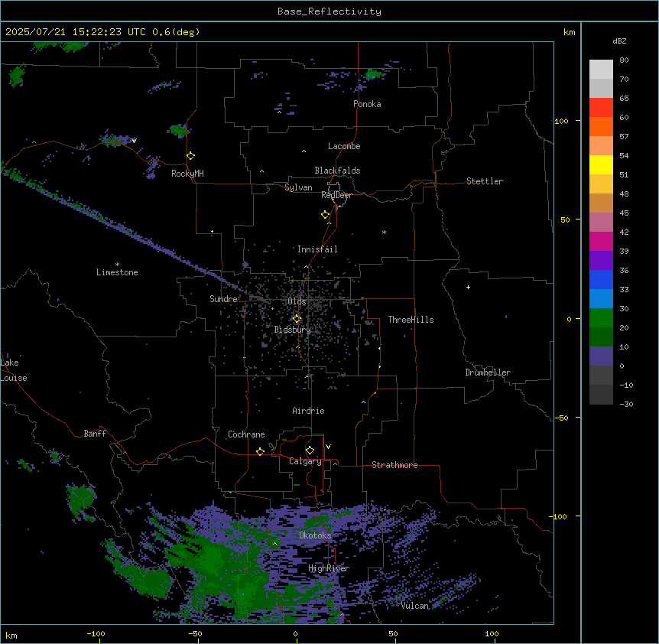
Task: Click the red swatch between 65 and 60
Action: (x=601, y=108)
